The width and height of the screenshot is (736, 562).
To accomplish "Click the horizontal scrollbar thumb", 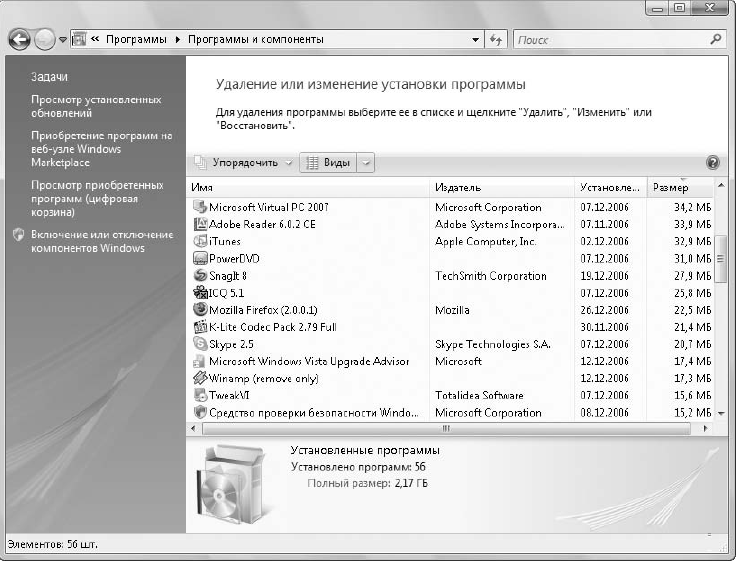I will click(x=446, y=428).
